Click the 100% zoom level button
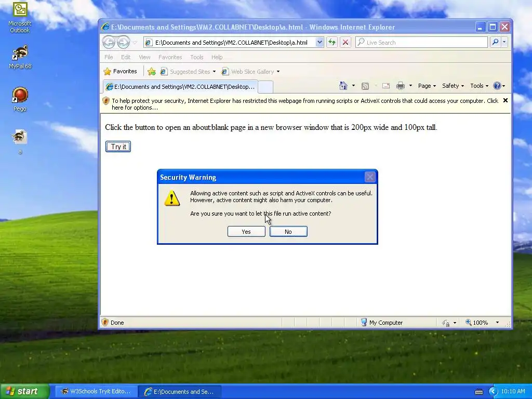 477,322
